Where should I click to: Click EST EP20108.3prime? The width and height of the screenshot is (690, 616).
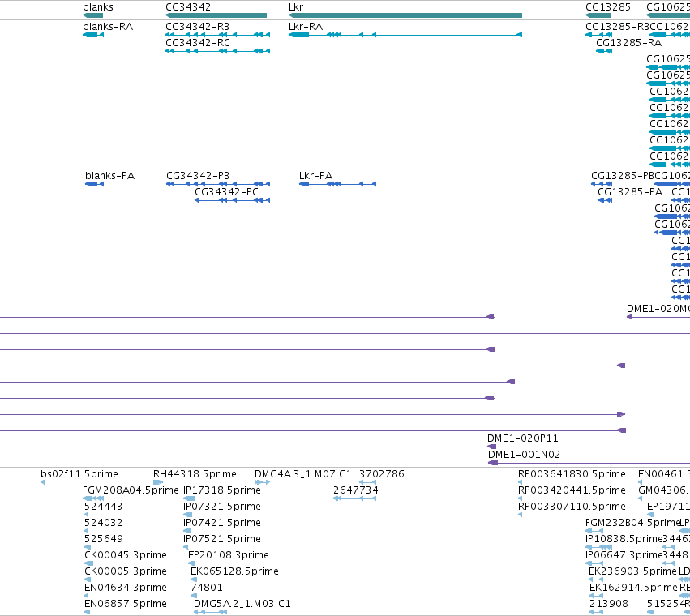(191, 563)
